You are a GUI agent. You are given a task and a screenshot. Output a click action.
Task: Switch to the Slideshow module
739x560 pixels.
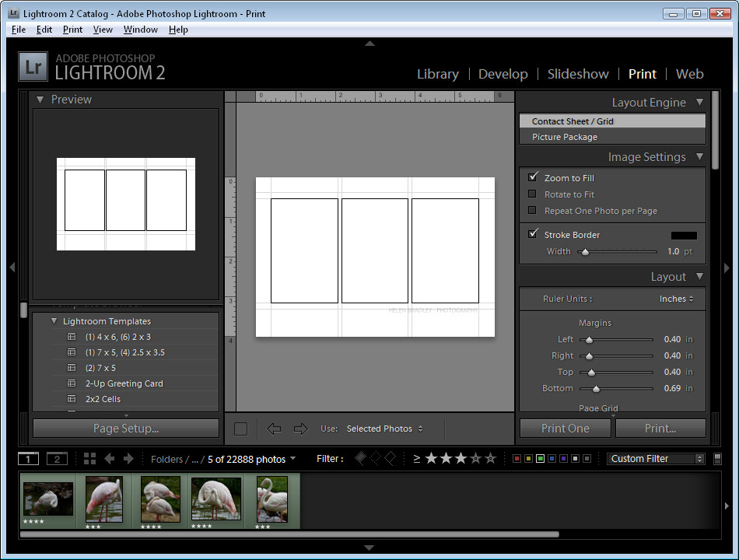[x=578, y=74]
